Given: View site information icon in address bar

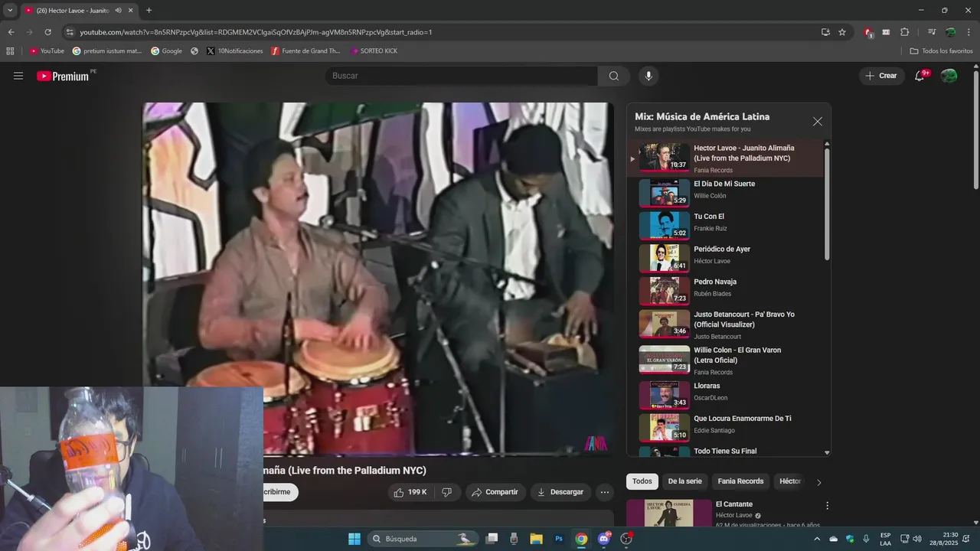Looking at the screenshot, I should coord(70,32).
